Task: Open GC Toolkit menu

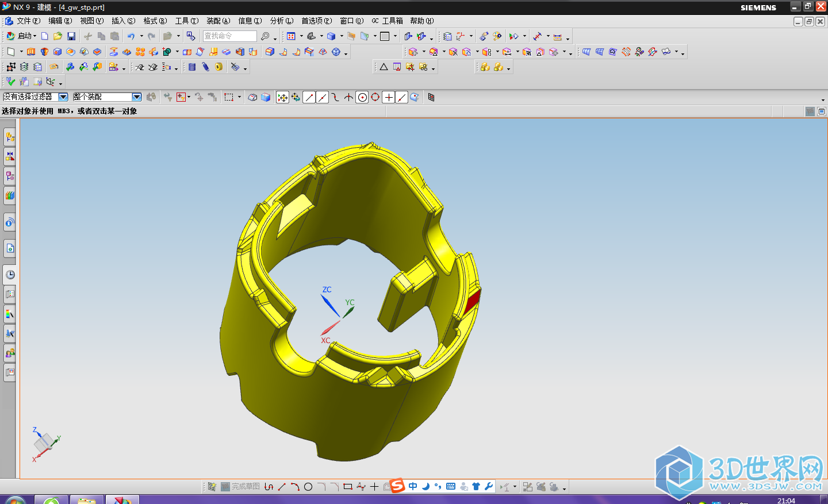Action: click(387, 21)
